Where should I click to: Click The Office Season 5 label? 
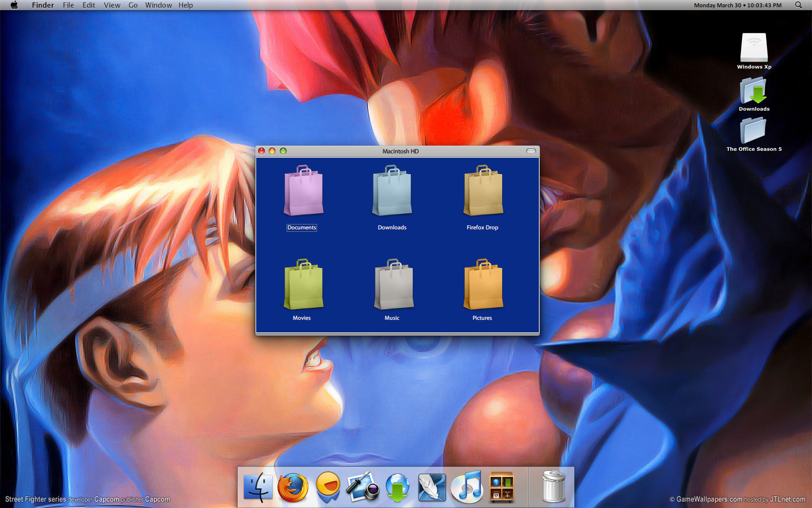(x=754, y=149)
